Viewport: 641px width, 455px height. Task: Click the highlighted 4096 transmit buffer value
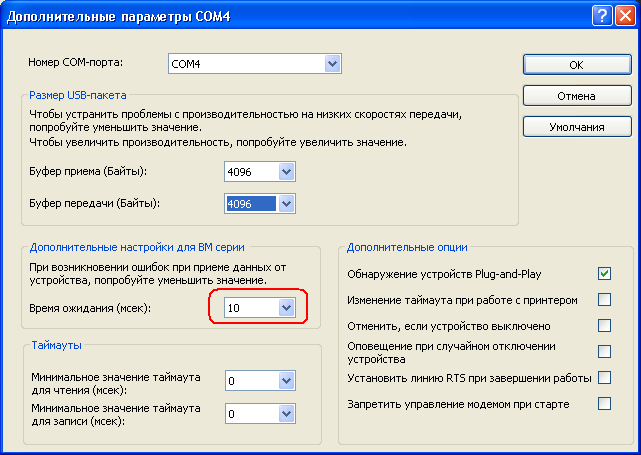coord(249,203)
